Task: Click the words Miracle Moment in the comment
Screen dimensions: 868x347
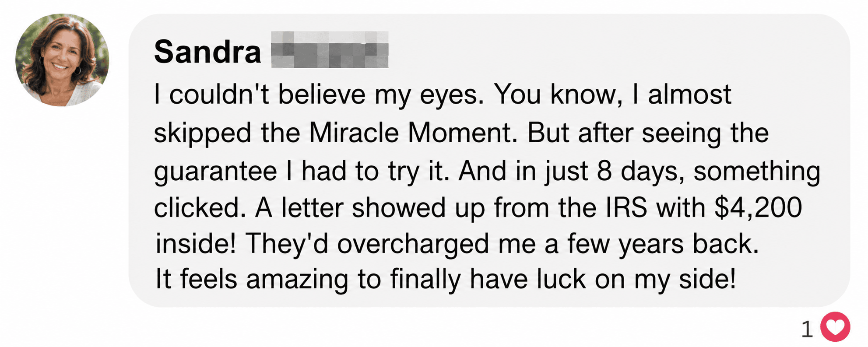Action: [x=413, y=133]
